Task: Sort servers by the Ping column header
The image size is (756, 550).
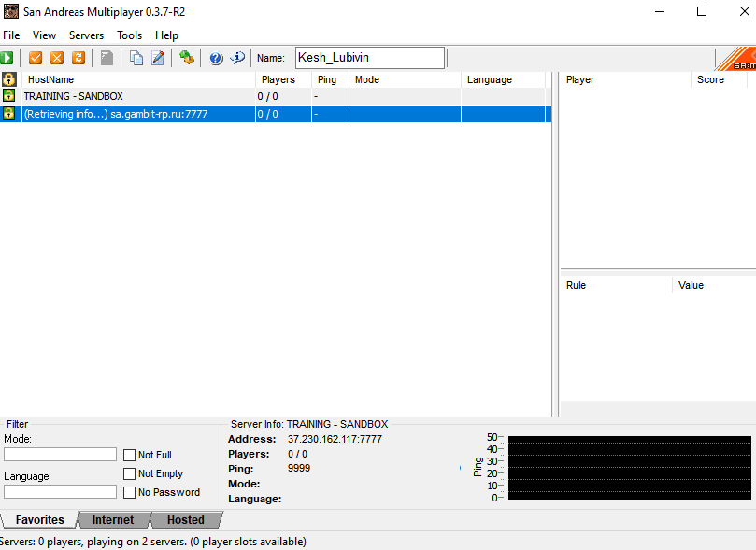Action: (327, 80)
